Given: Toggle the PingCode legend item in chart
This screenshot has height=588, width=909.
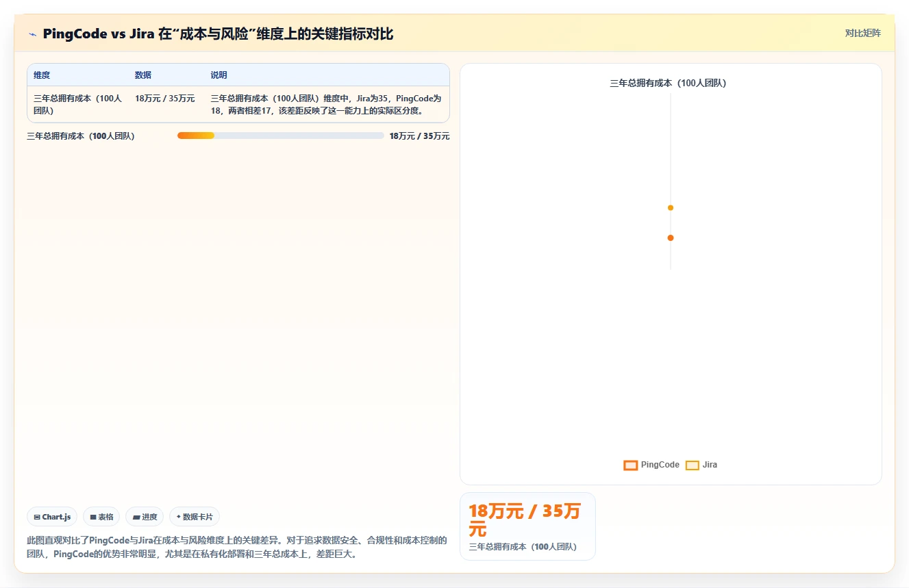Looking at the screenshot, I should 651,465.
